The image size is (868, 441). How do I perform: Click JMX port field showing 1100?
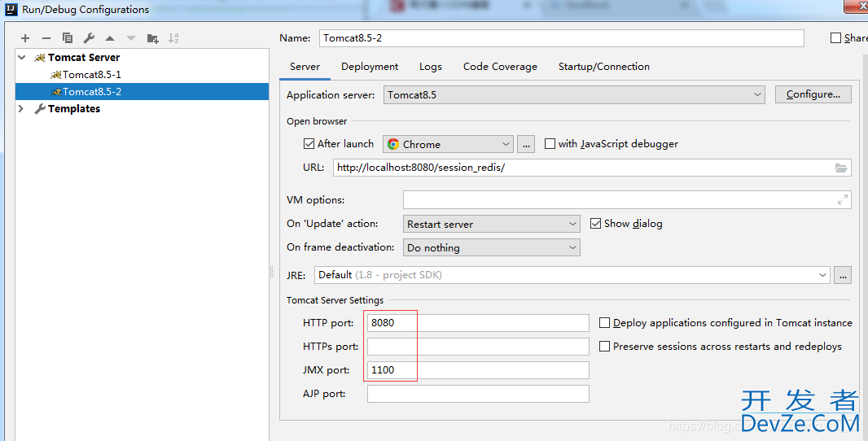(x=478, y=370)
